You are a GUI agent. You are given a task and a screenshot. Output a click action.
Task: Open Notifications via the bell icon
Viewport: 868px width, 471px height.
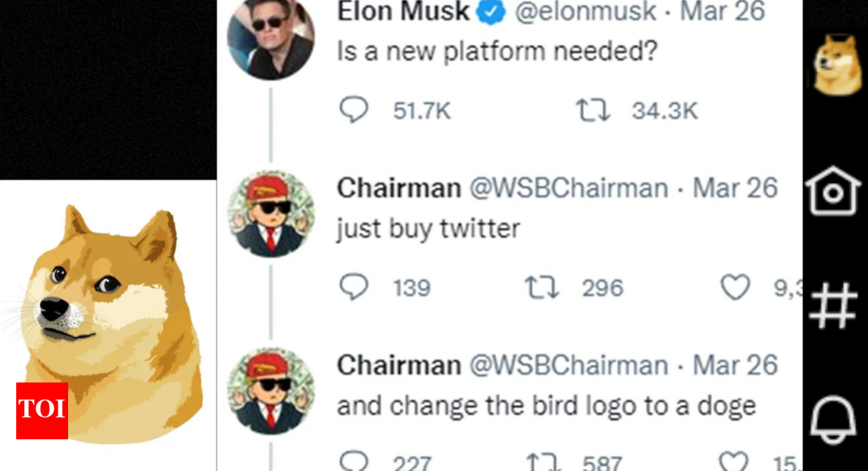click(x=834, y=418)
